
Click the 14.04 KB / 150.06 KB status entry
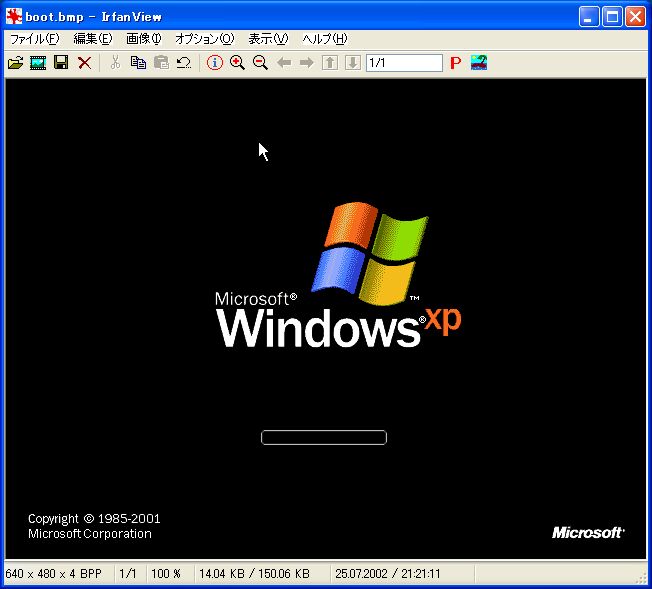pos(254,574)
